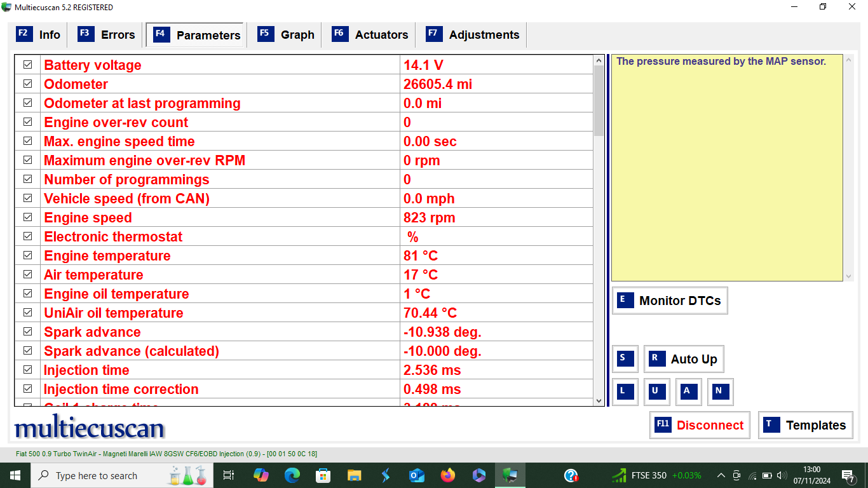The width and height of the screenshot is (868, 488).
Task: Uncheck the Battery voltage parameter
Action: click(x=27, y=65)
